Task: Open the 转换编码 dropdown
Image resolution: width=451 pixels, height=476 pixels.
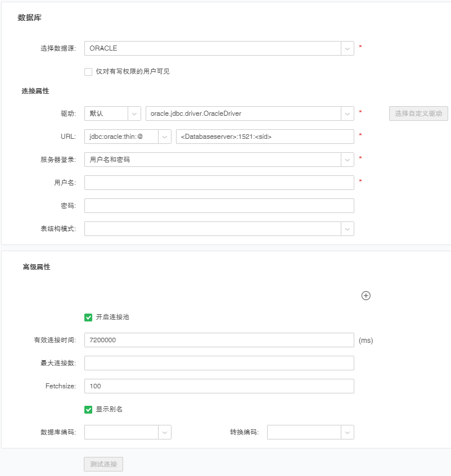Action: [347, 432]
